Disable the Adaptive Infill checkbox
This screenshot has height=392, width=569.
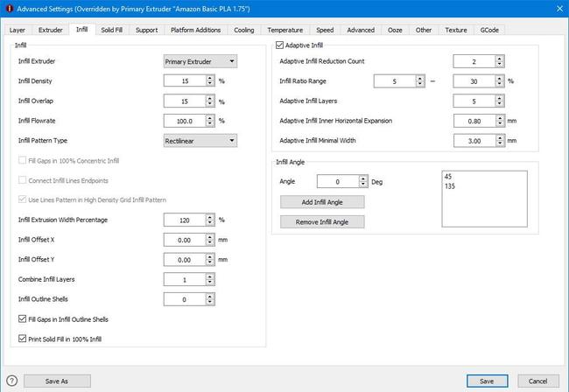[280, 44]
